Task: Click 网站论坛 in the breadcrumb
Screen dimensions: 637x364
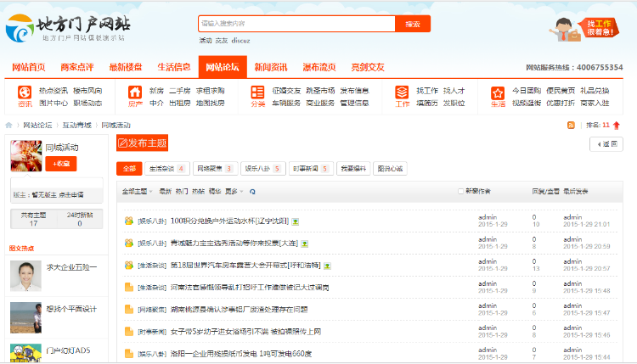Action: (x=37, y=125)
